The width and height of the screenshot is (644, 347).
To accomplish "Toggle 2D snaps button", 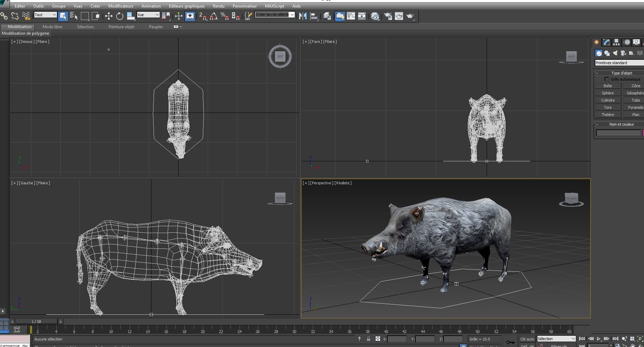I will (203, 16).
